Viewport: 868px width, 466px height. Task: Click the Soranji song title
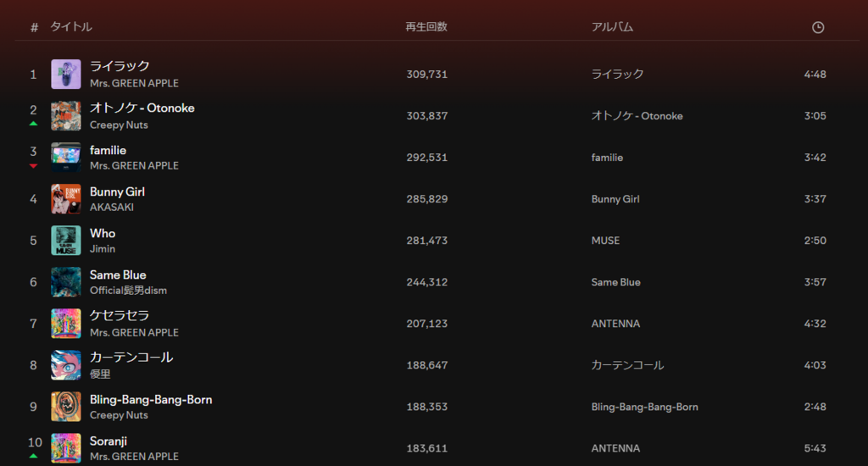(x=108, y=441)
